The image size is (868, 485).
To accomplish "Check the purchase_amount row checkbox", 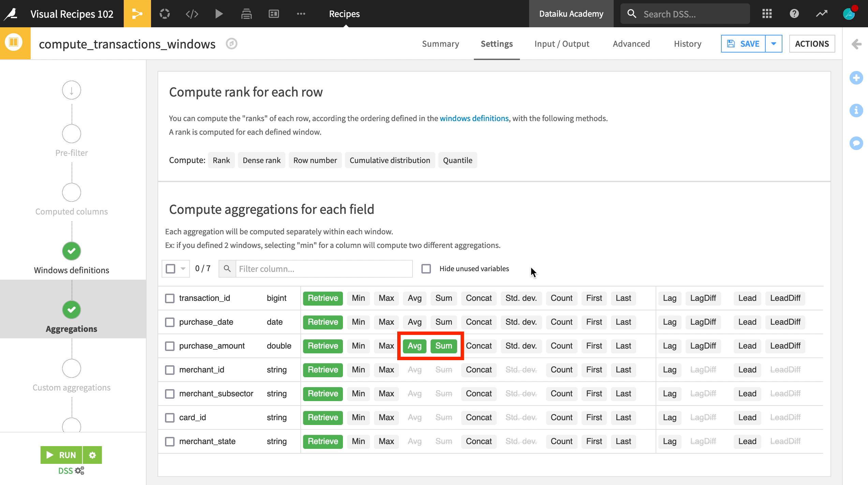I will coord(169,346).
